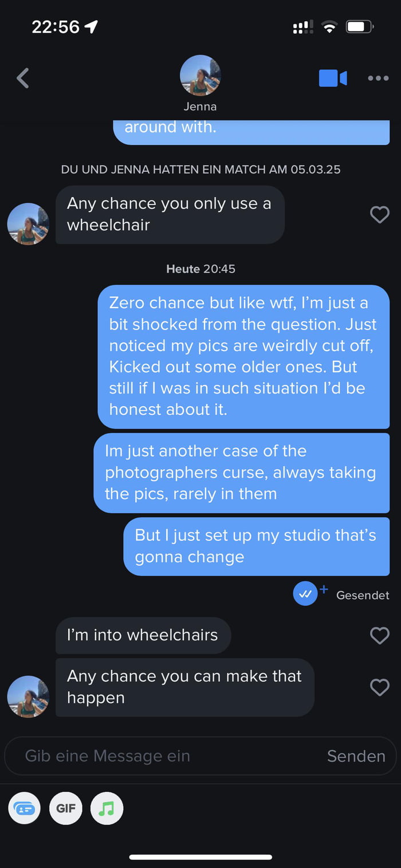Tap the blue double-check read receipt icon
The height and width of the screenshot is (868, 401).
click(x=305, y=594)
